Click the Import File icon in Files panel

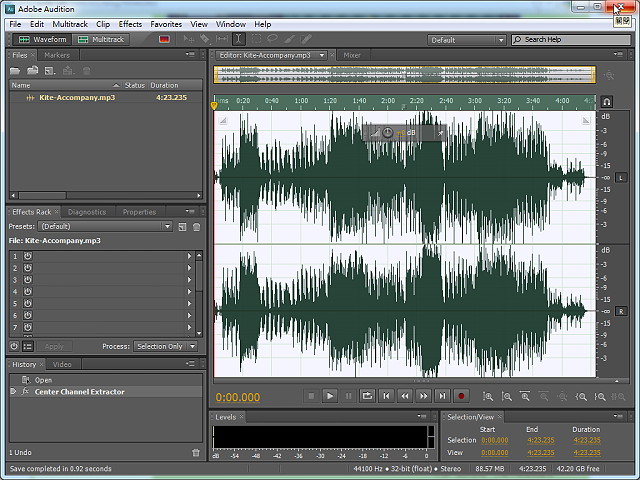point(32,71)
